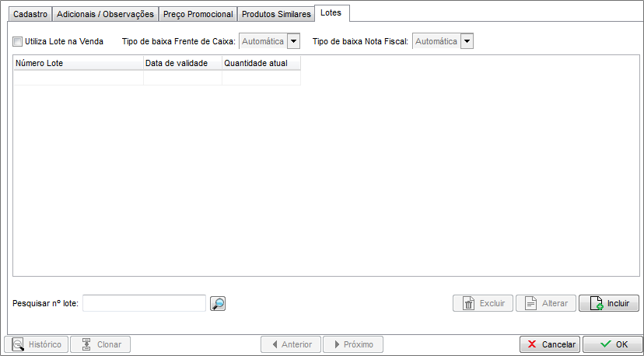Expand Tipo de baixa Frente de Caixa dropdown
This screenshot has height=356, width=644.
coord(293,41)
